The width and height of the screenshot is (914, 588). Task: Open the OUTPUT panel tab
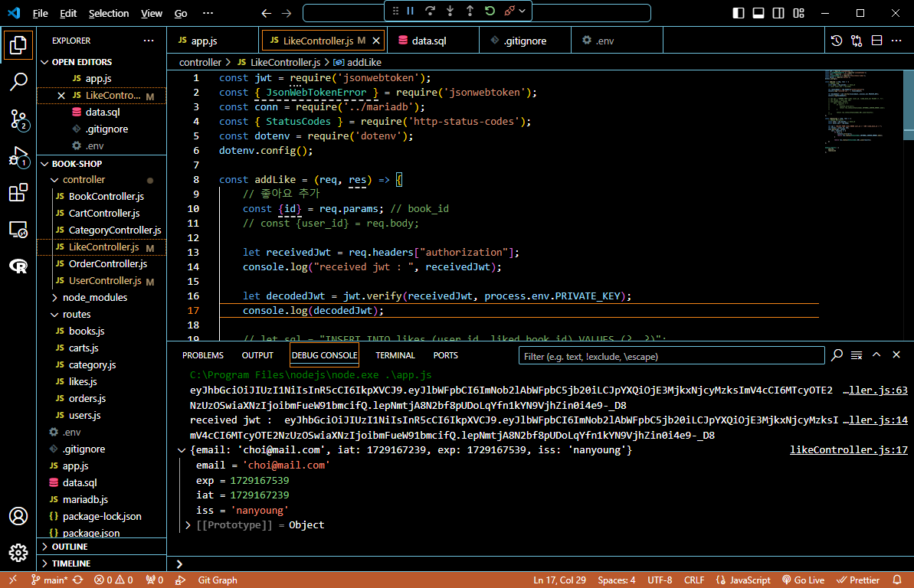point(257,355)
